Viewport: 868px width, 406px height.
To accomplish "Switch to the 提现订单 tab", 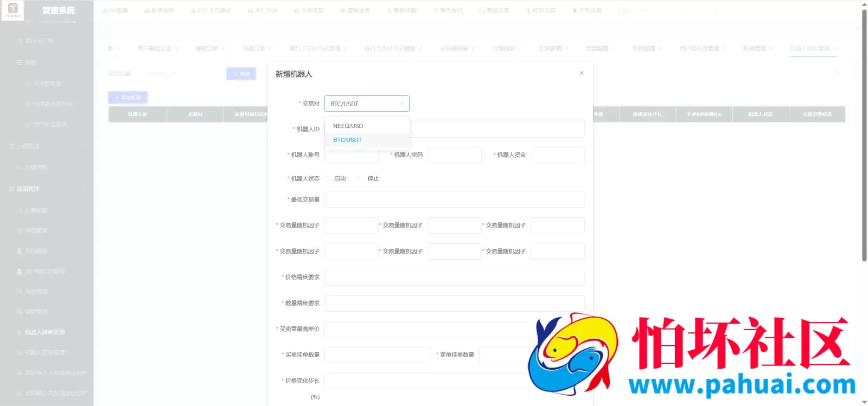I will tap(207, 48).
